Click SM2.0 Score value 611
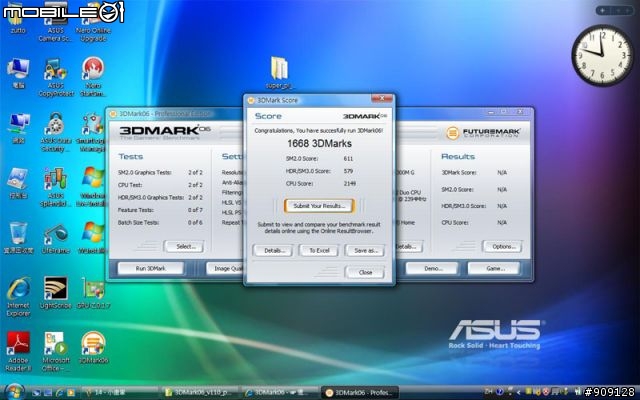Screen dimensions: 640x400 point(348,158)
